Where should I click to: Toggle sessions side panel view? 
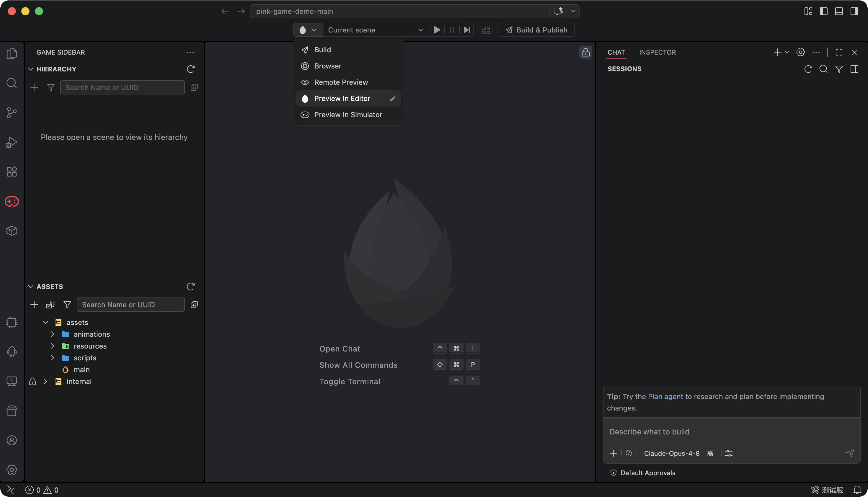[x=854, y=69]
